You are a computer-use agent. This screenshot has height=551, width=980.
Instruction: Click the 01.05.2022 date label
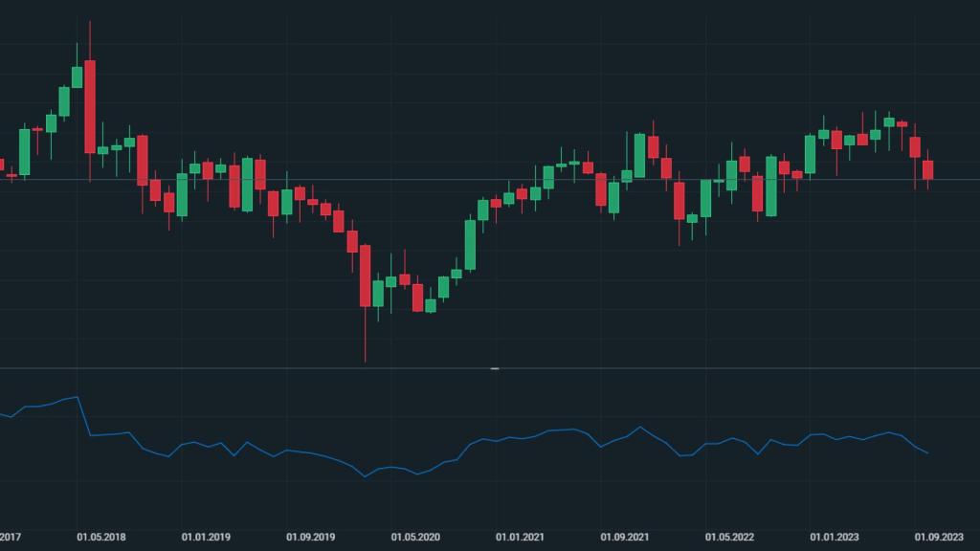(729, 538)
